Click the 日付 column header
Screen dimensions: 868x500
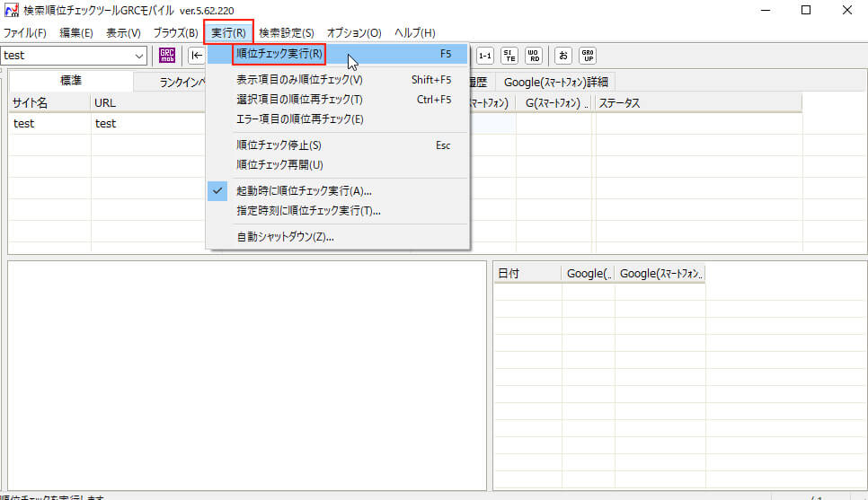[x=527, y=273]
